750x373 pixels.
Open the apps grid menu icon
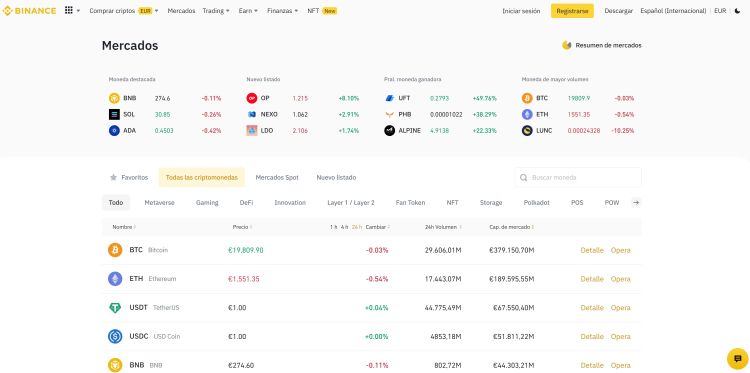tap(69, 10)
